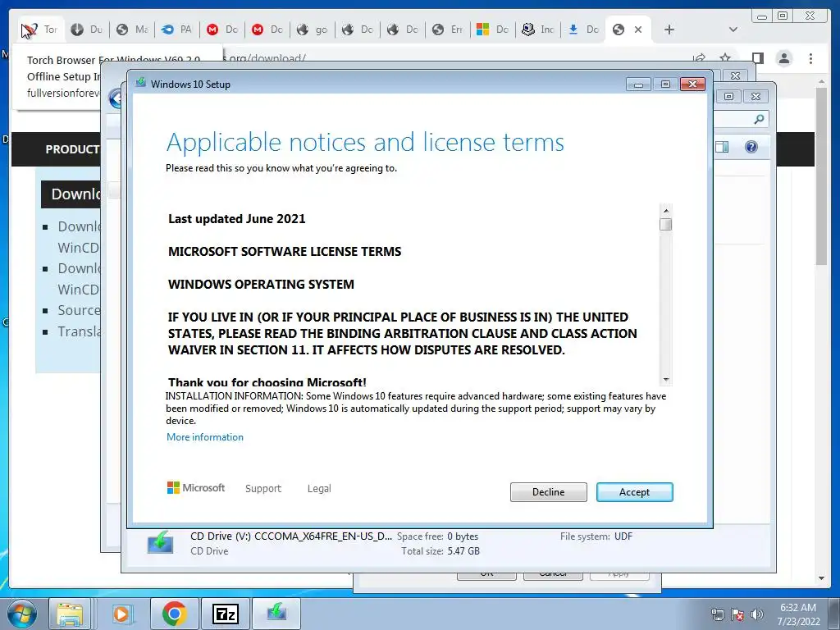Click the Windows 10 Setup title icon
Screen dimensions: 840x630
(141, 83)
